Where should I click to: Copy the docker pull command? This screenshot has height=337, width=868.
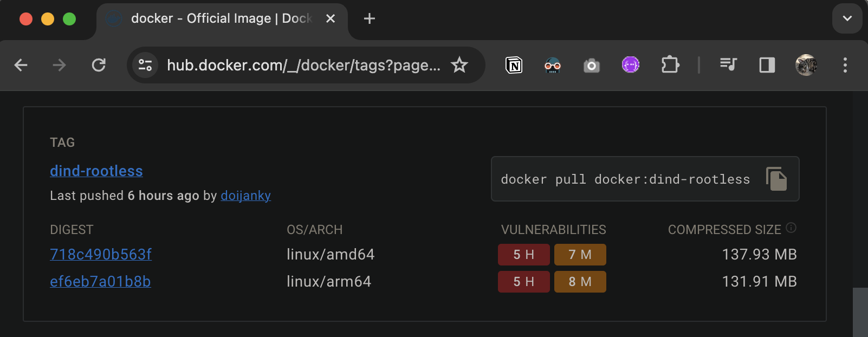776,179
